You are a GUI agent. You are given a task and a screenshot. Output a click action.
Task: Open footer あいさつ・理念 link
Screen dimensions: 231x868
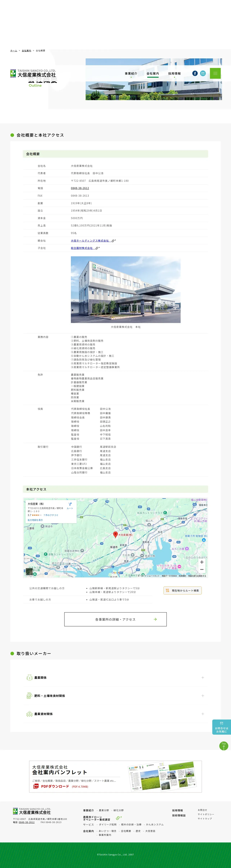pos(108,831)
